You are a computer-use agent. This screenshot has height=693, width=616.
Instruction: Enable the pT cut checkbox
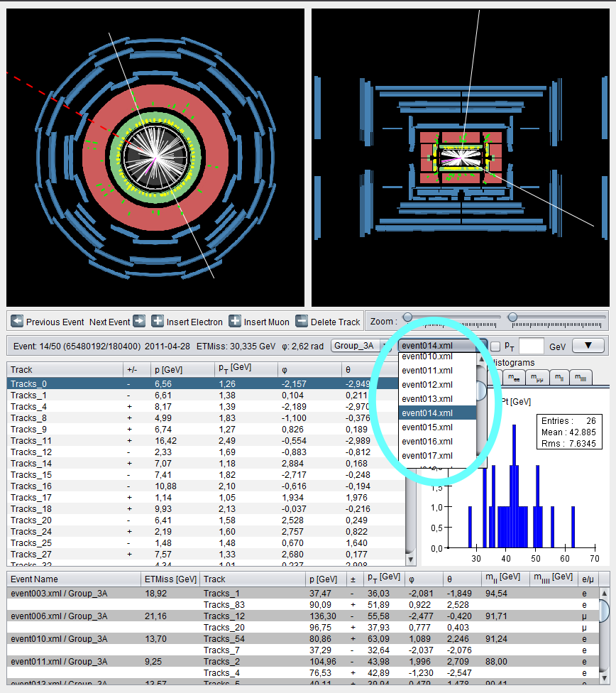point(495,346)
